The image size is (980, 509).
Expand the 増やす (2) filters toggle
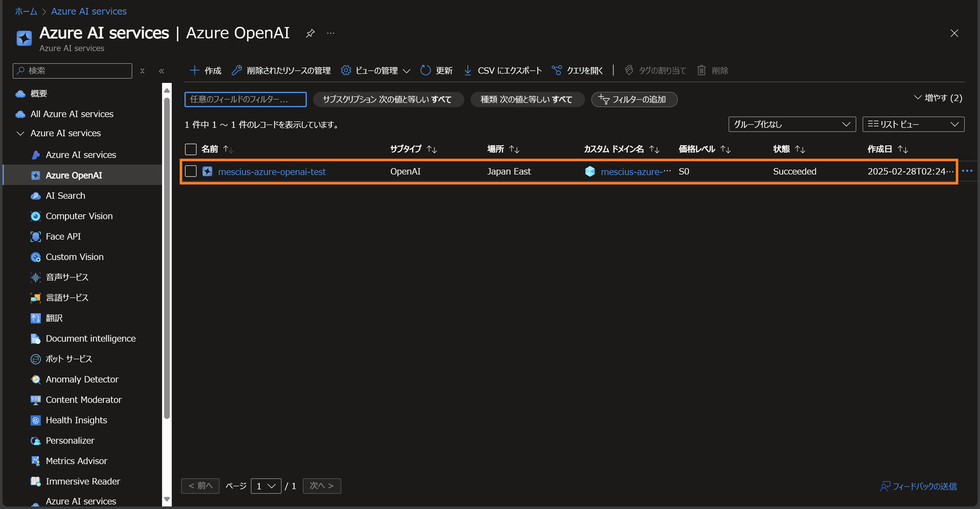(938, 98)
